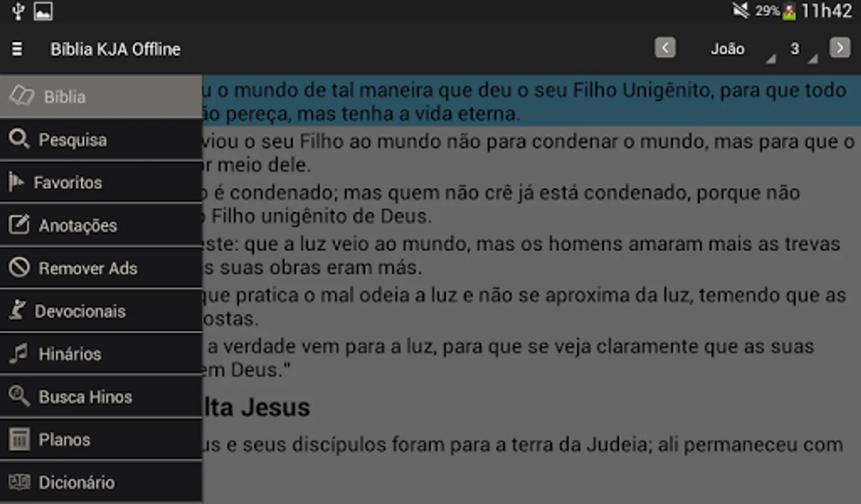Image resolution: width=861 pixels, height=504 pixels.
Task: Choose the Devocionais menu entry
Action: click(x=101, y=311)
